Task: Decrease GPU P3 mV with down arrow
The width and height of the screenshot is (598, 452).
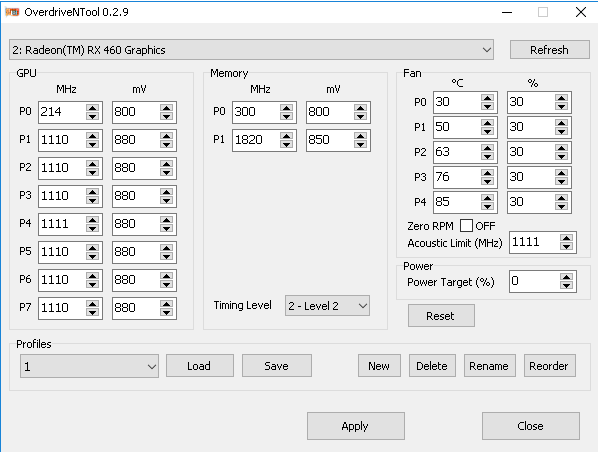Action: pos(166,200)
